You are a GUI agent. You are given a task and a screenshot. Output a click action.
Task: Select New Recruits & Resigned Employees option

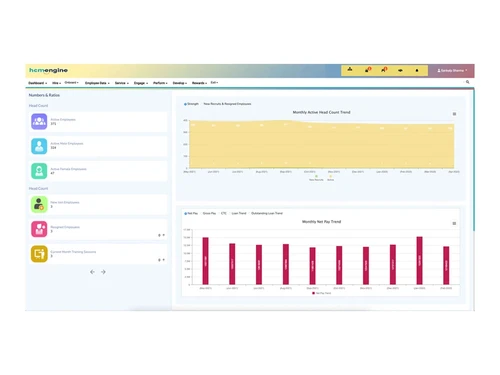coord(227,104)
